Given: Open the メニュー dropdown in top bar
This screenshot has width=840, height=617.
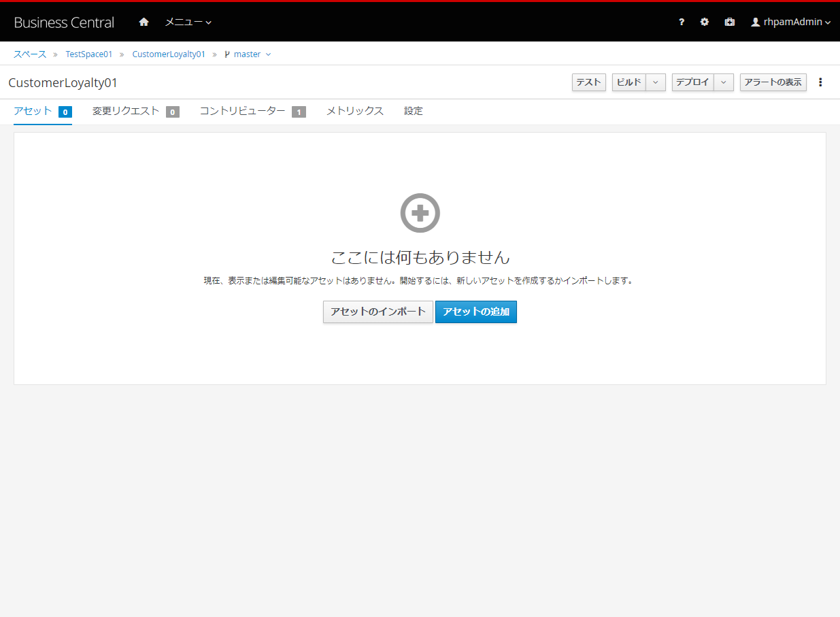Looking at the screenshot, I should (188, 22).
